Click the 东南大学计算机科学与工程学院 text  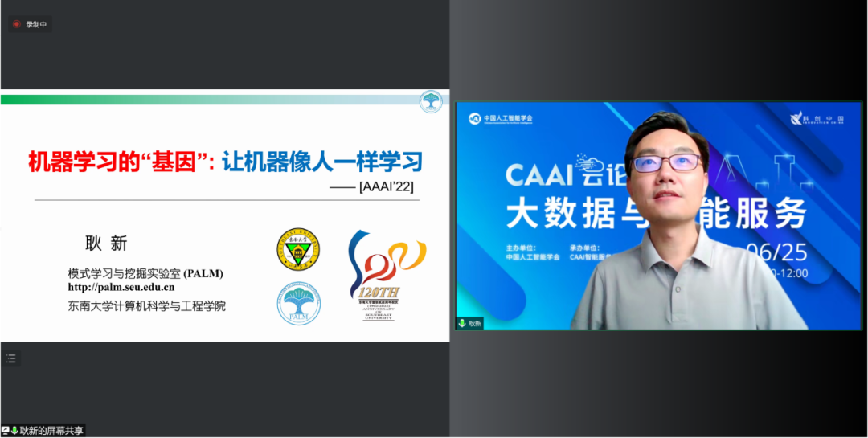click(x=147, y=305)
